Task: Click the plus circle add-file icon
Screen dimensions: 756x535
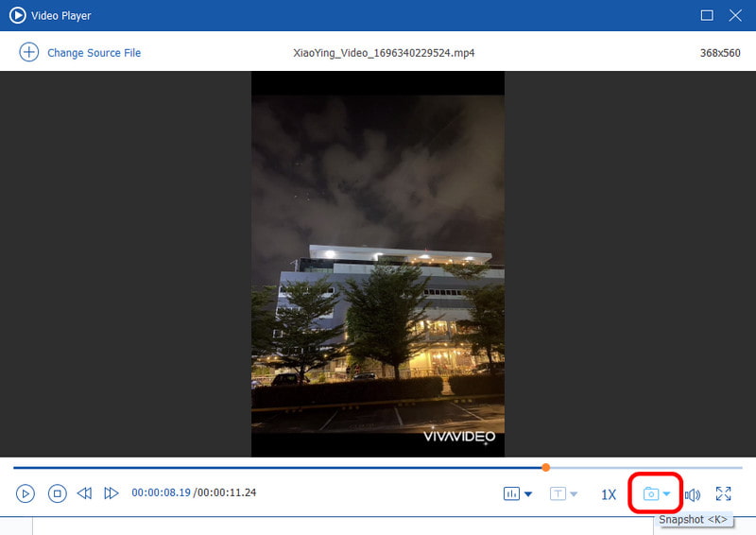Action: point(28,52)
